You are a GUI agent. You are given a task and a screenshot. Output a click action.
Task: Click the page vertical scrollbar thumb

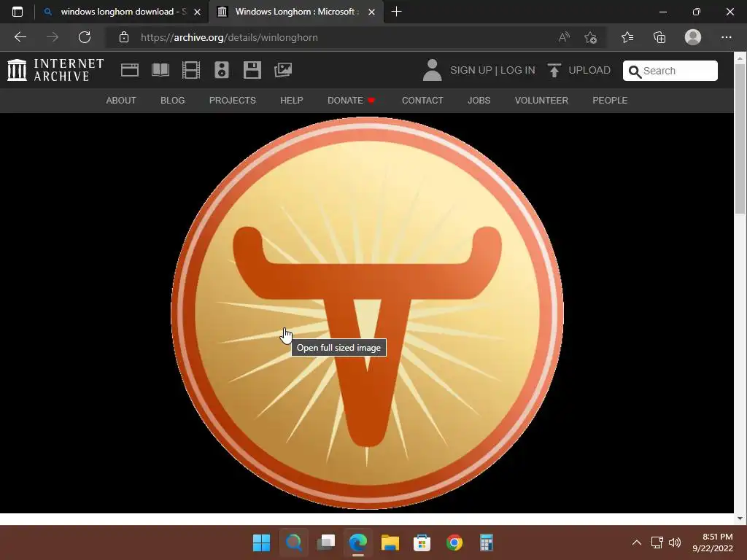740,139
